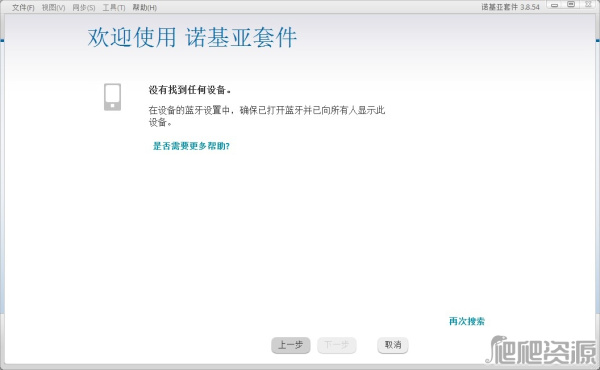This screenshot has width=600, height=370.
Task: Open the 帮助(H) menu
Action: tap(144, 8)
